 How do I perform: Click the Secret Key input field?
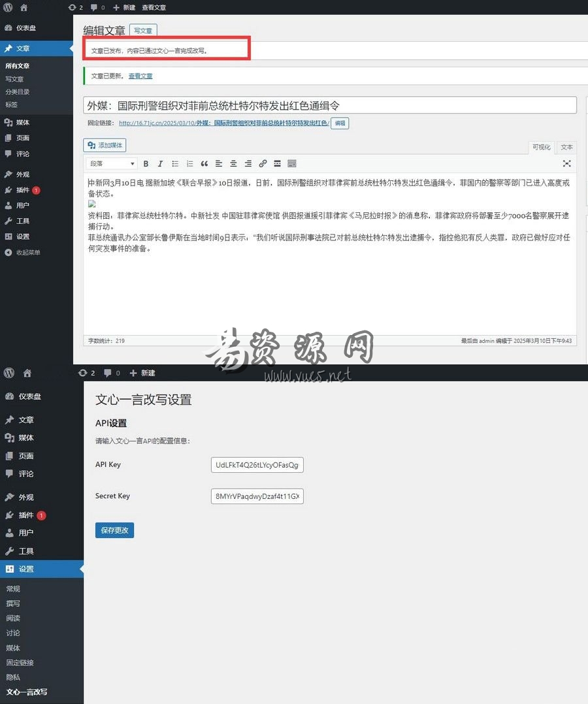[257, 496]
